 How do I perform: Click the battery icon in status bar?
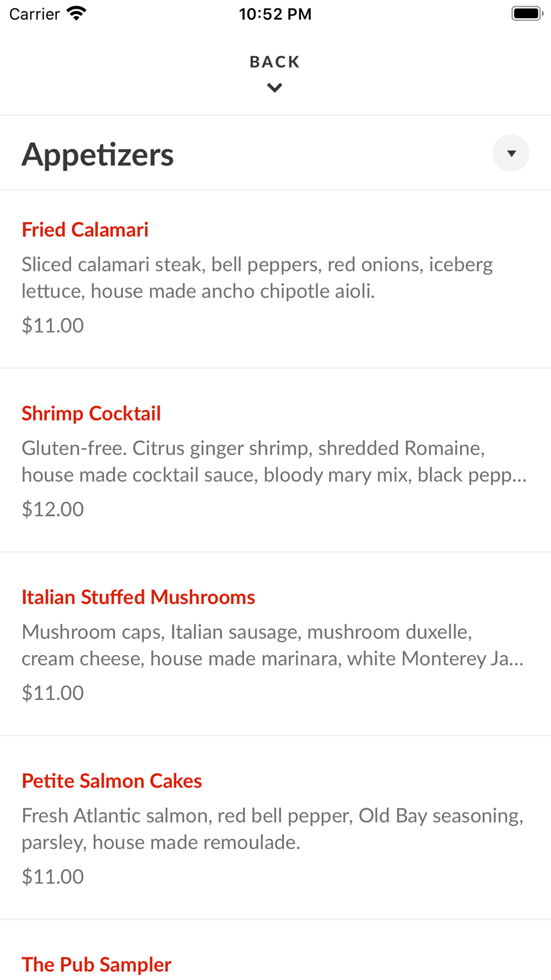[x=527, y=13]
